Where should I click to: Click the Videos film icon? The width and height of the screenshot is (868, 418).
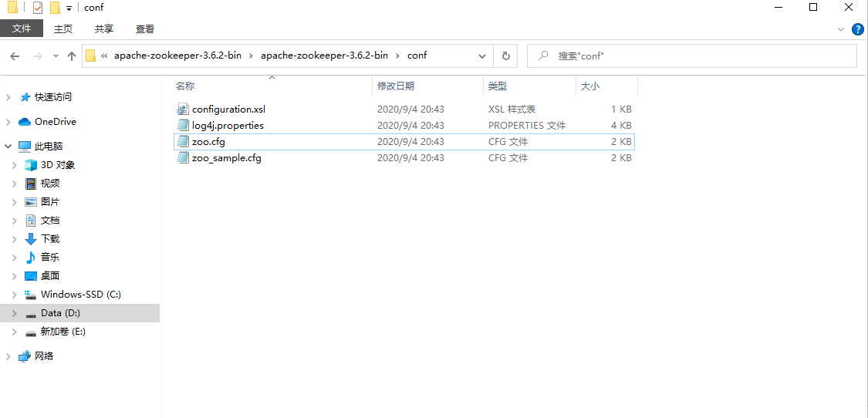pyautogui.click(x=30, y=184)
